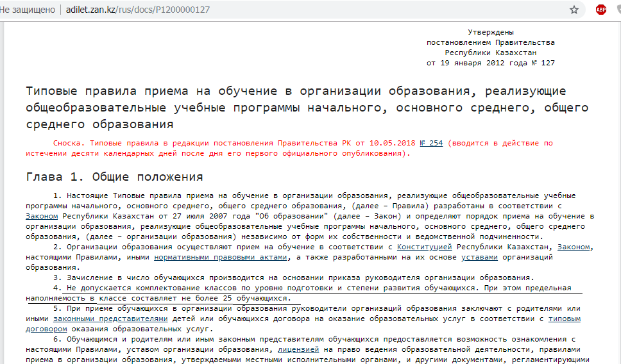Open the "Конституцией" link
Screen dimensions: 621x364
click(x=424, y=247)
